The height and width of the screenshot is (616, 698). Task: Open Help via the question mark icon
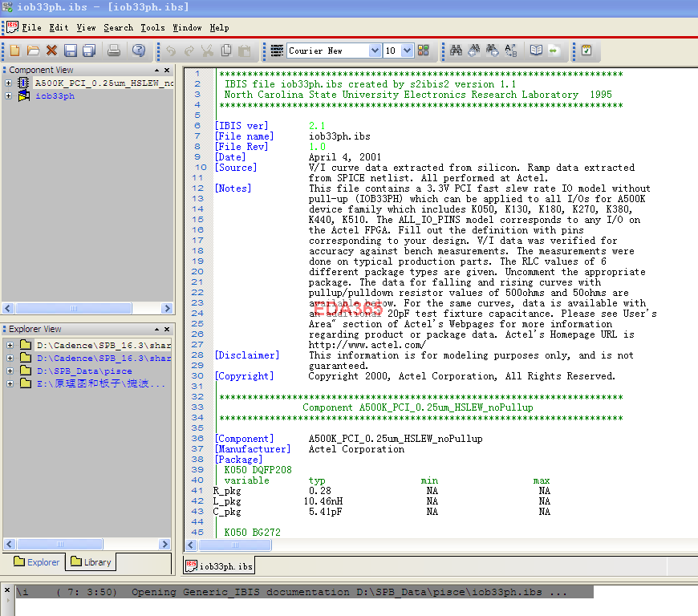pyautogui.click(x=139, y=51)
